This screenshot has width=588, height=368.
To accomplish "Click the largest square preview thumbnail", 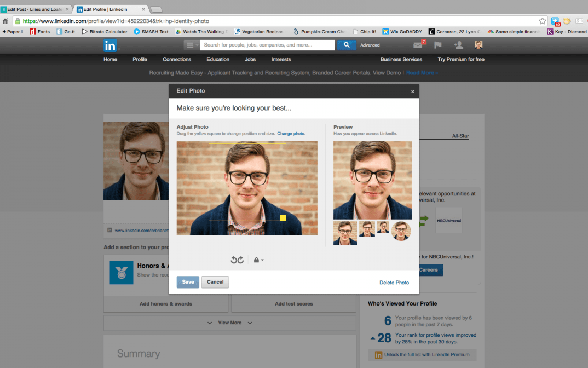I will [x=345, y=233].
